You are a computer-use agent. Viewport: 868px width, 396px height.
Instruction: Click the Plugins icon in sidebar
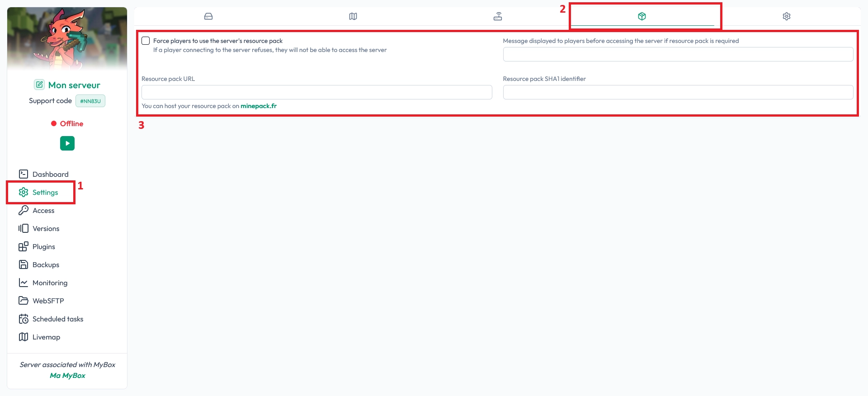click(x=24, y=246)
